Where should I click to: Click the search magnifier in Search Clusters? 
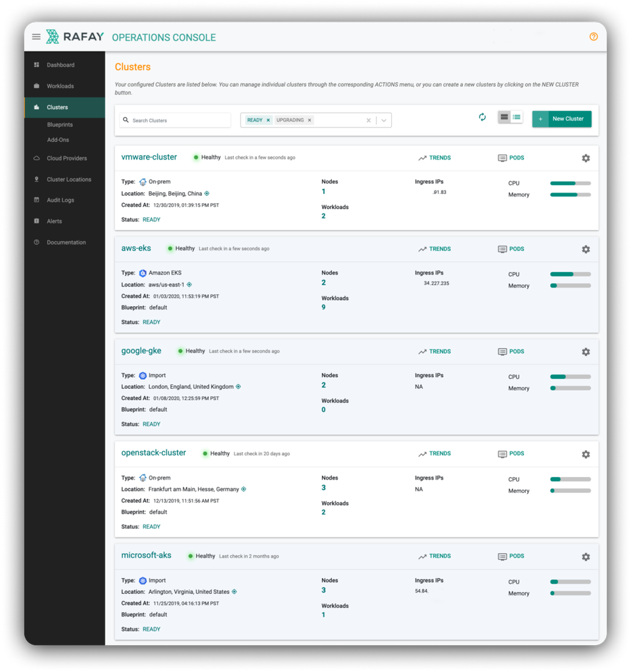tap(126, 120)
